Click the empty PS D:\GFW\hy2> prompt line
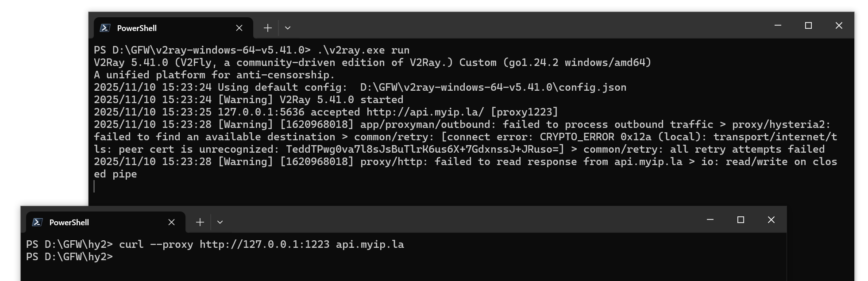The height and width of the screenshot is (281, 868). pos(69,257)
